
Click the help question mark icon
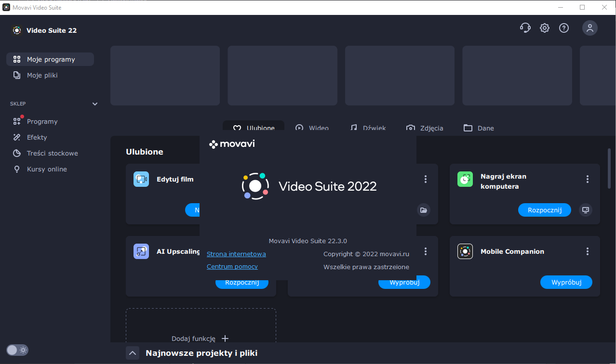coord(564,28)
